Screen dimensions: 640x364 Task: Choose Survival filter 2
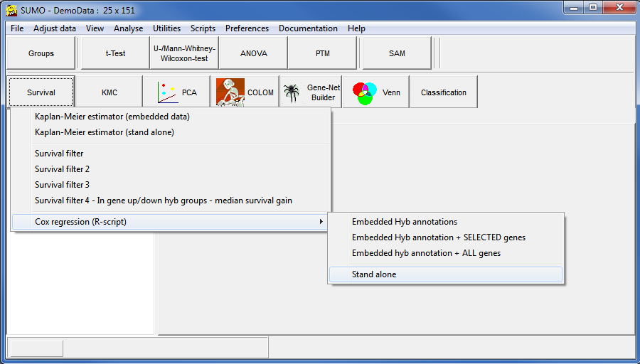click(170, 169)
